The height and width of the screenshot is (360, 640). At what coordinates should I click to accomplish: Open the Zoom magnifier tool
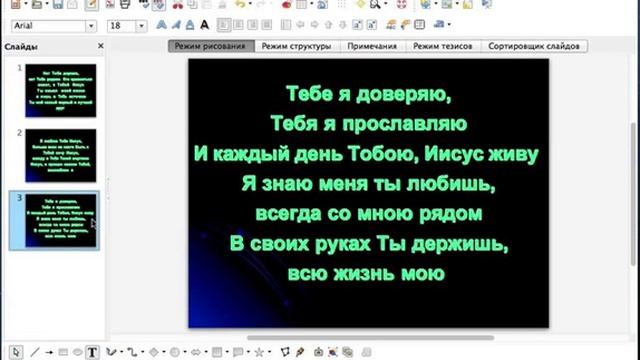[x=375, y=4]
